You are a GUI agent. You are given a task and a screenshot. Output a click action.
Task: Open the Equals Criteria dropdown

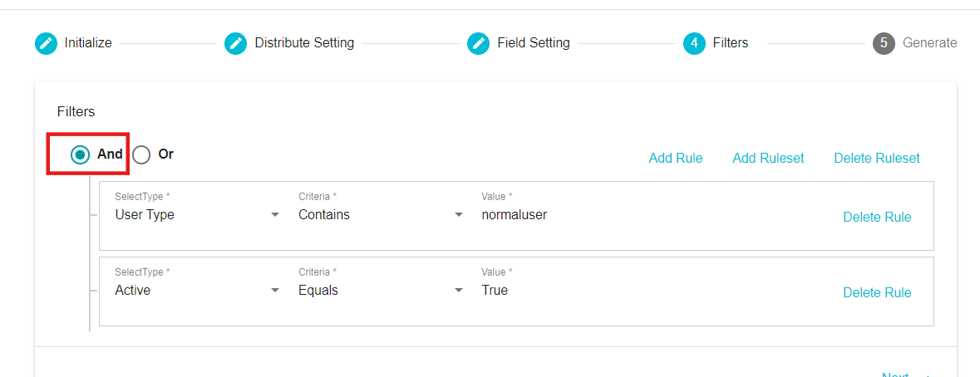pyautogui.click(x=381, y=291)
